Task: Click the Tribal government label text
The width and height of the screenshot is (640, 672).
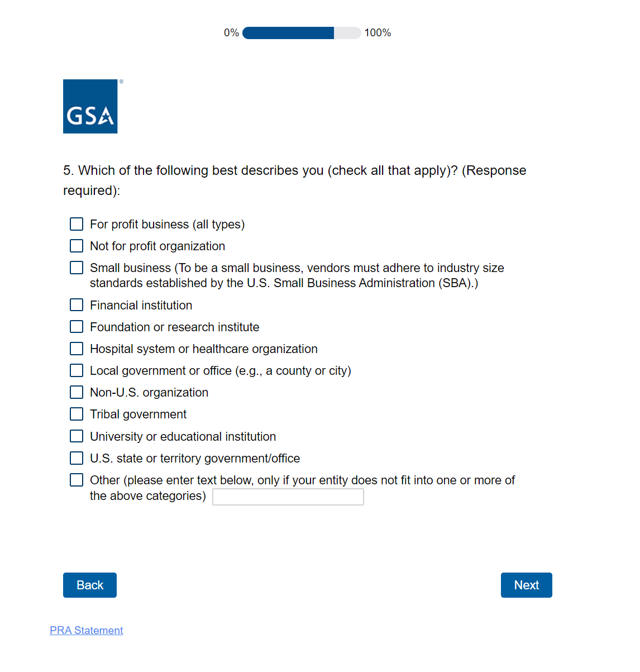Action: pyautogui.click(x=138, y=414)
